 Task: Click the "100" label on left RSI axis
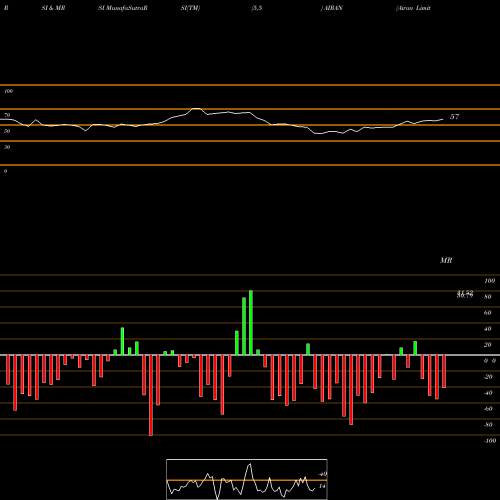pos(8,91)
